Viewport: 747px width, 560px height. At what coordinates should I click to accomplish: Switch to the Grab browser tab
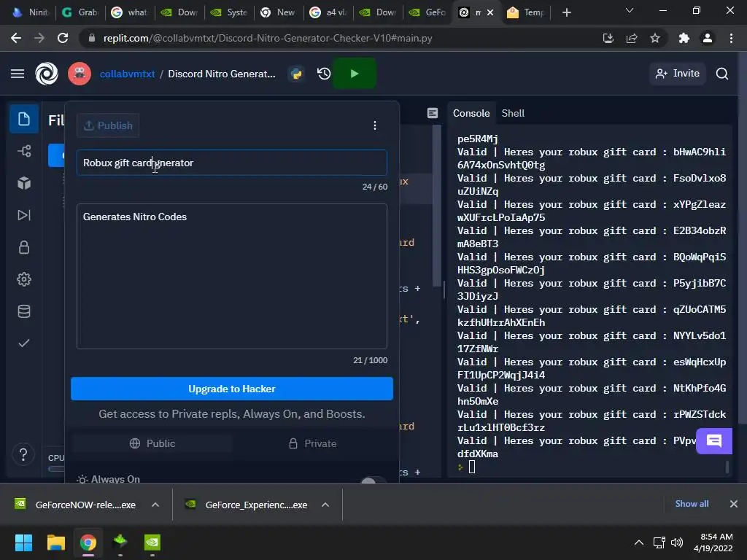[80, 12]
